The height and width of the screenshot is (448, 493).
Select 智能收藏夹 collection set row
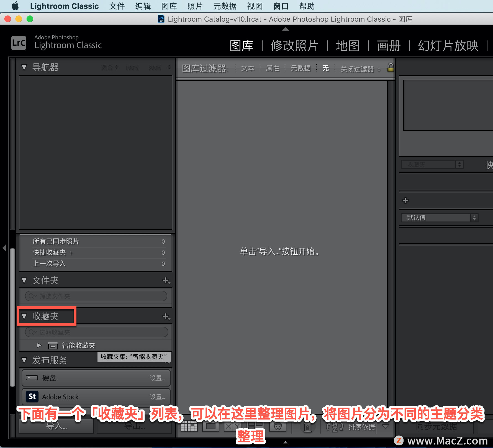96,346
